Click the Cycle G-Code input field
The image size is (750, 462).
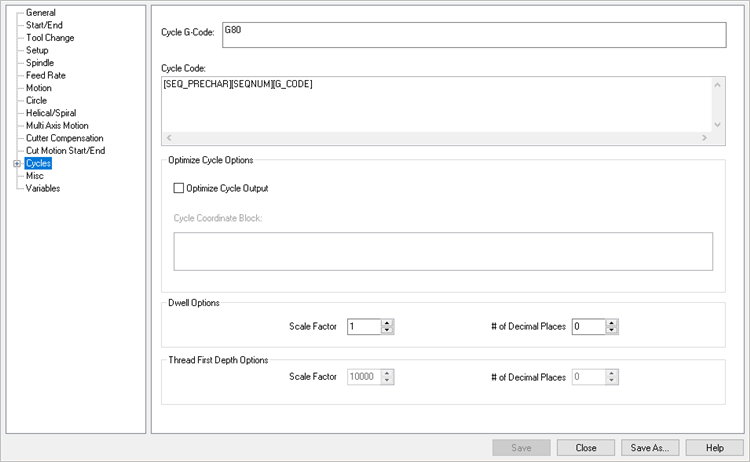474,35
